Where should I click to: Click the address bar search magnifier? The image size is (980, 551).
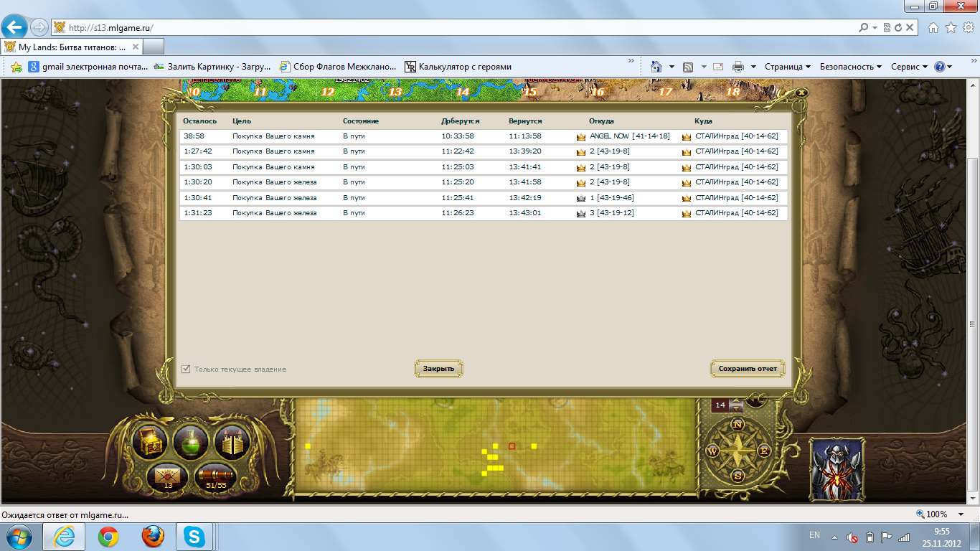pos(864,27)
